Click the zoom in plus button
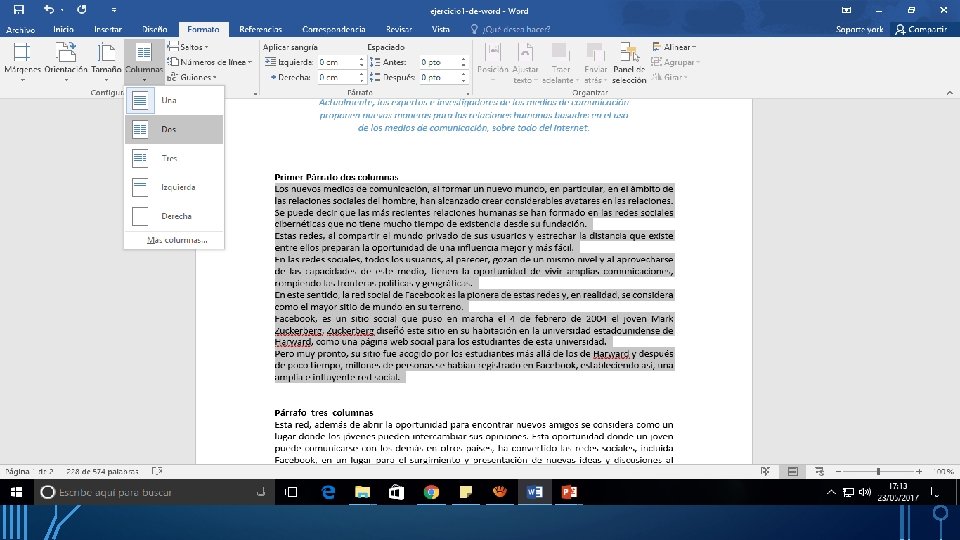The height and width of the screenshot is (540, 960). pyautogui.click(x=919, y=471)
